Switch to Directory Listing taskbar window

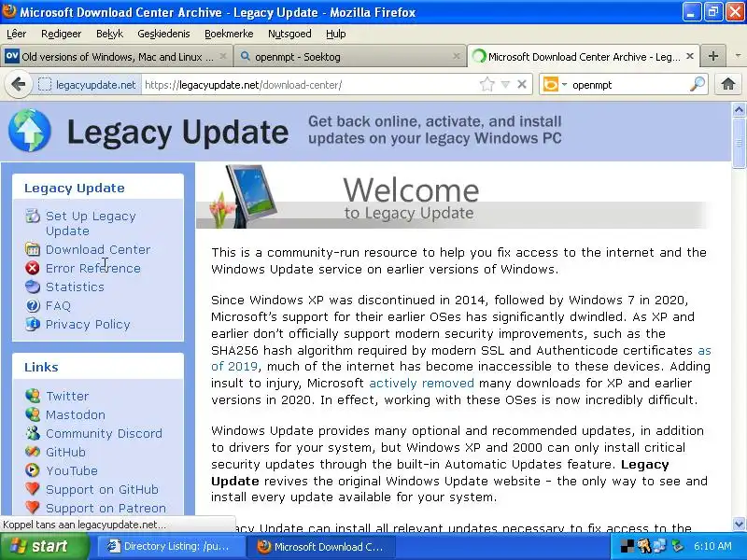pos(172,546)
